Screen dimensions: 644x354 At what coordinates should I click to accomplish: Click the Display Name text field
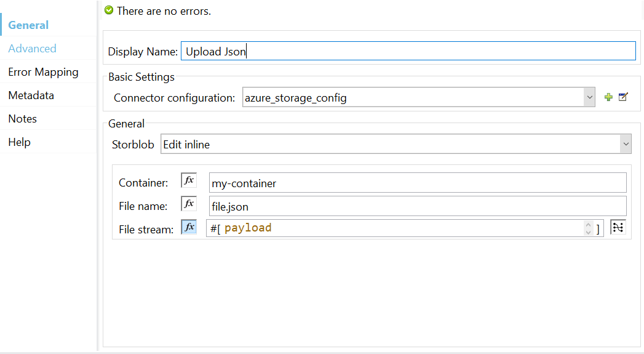[x=408, y=51]
